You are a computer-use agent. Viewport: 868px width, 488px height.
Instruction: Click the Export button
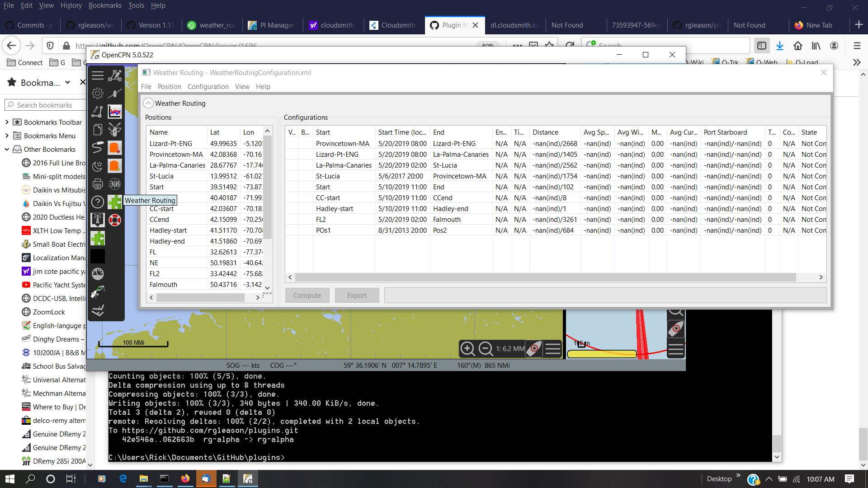pyautogui.click(x=357, y=295)
